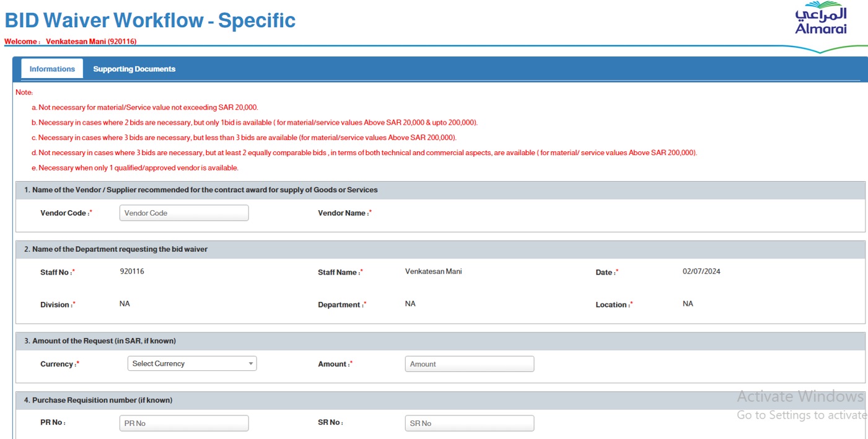Viewport: 868px width, 439px height.
Task: Click the Staff No value 920116
Action: [x=132, y=272]
